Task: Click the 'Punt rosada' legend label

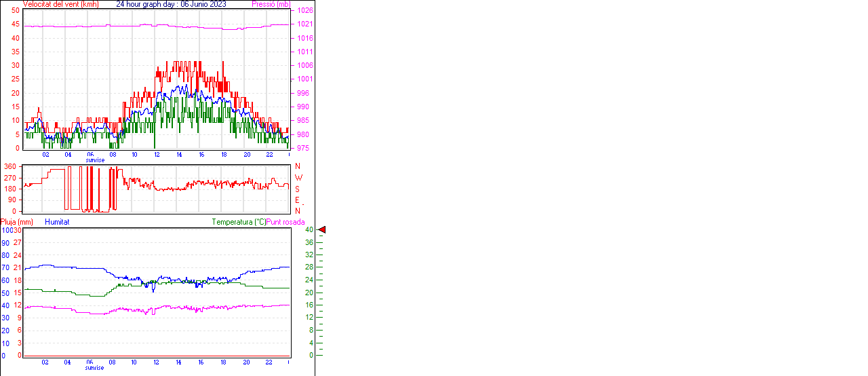Action: click(x=285, y=222)
